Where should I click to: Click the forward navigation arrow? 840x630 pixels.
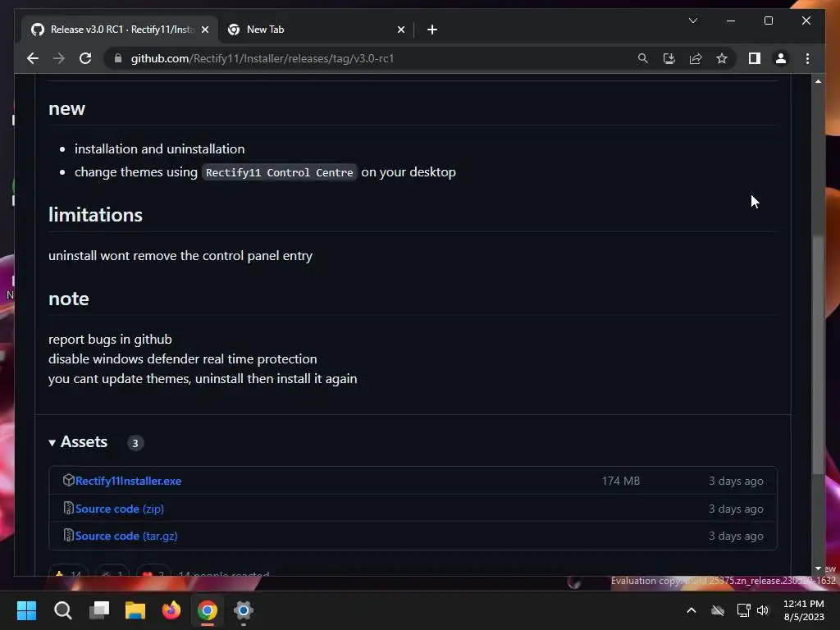coord(59,58)
